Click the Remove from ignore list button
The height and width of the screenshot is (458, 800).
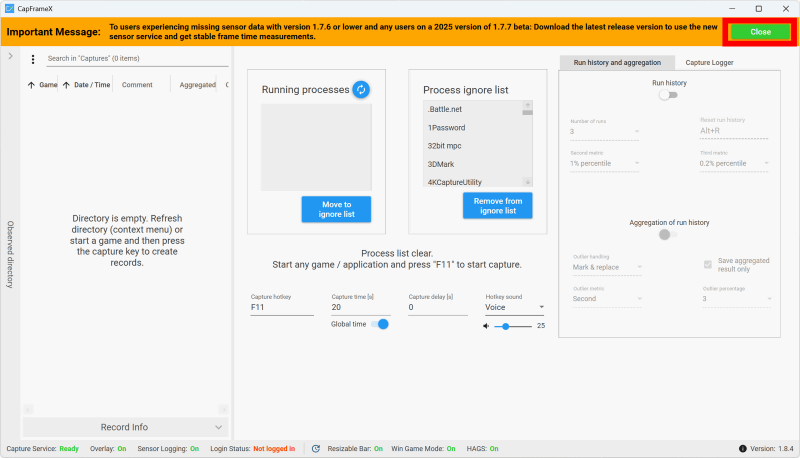[497, 206]
